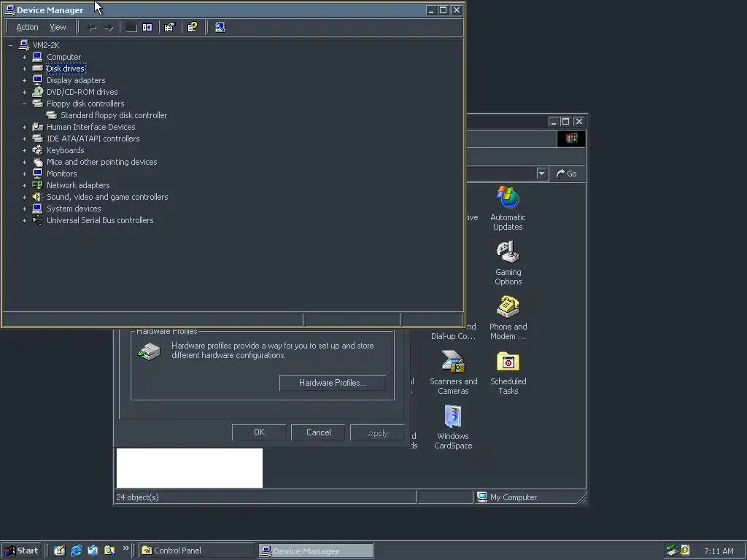Launch Outlook Express from quick launch

[x=93, y=551]
